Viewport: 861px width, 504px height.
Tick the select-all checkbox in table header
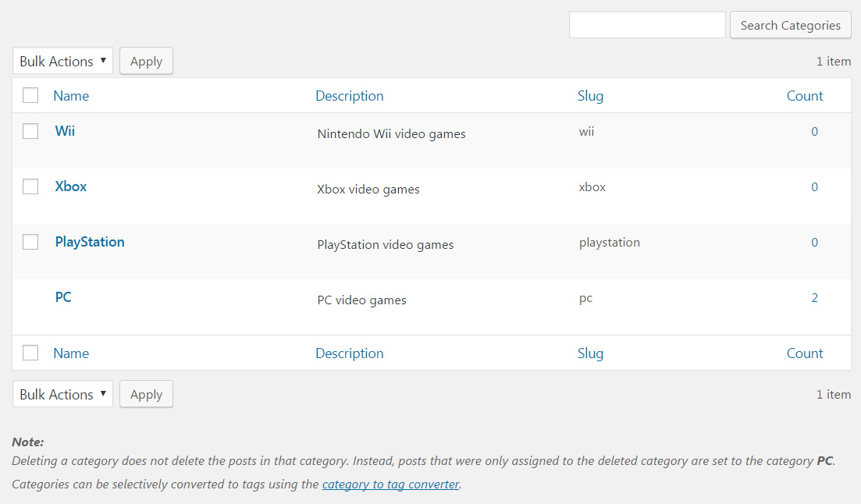(30, 95)
